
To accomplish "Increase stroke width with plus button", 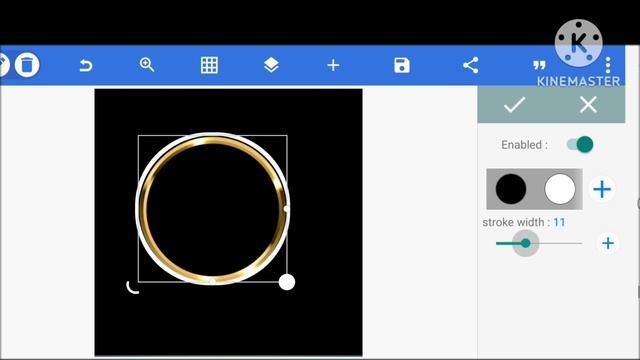I will pyautogui.click(x=608, y=243).
